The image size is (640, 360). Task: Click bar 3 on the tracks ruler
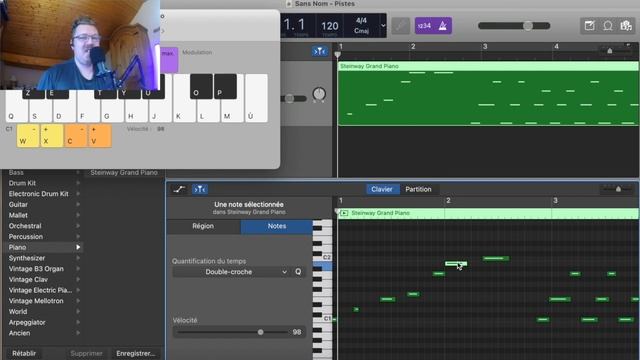(485, 47)
